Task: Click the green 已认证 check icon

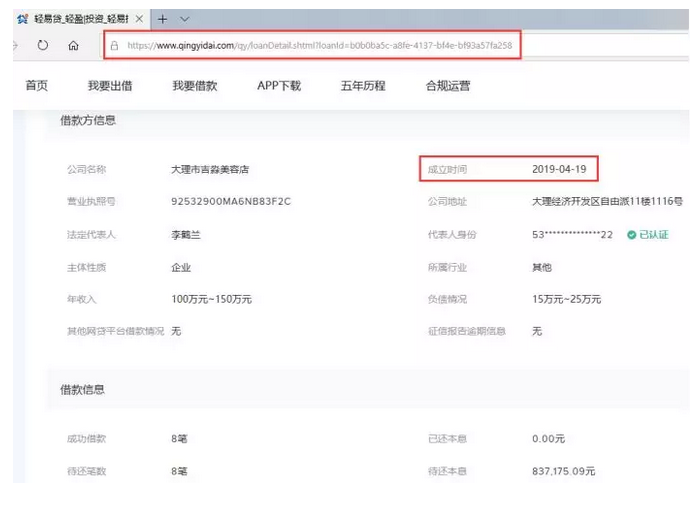Action: pos(631,235)
